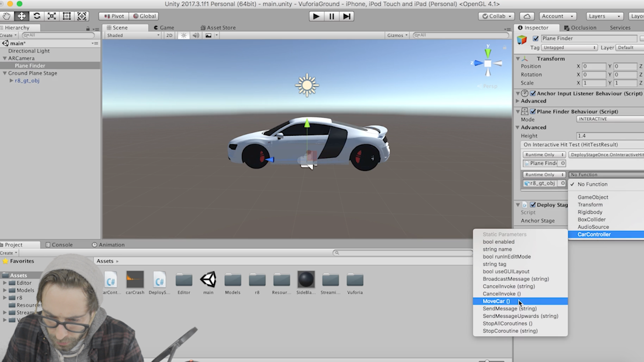Uncheck Plane Finder active checkbox
This screenshot has width=644, height=362.
pyautogui.click(x=535, y=39)
